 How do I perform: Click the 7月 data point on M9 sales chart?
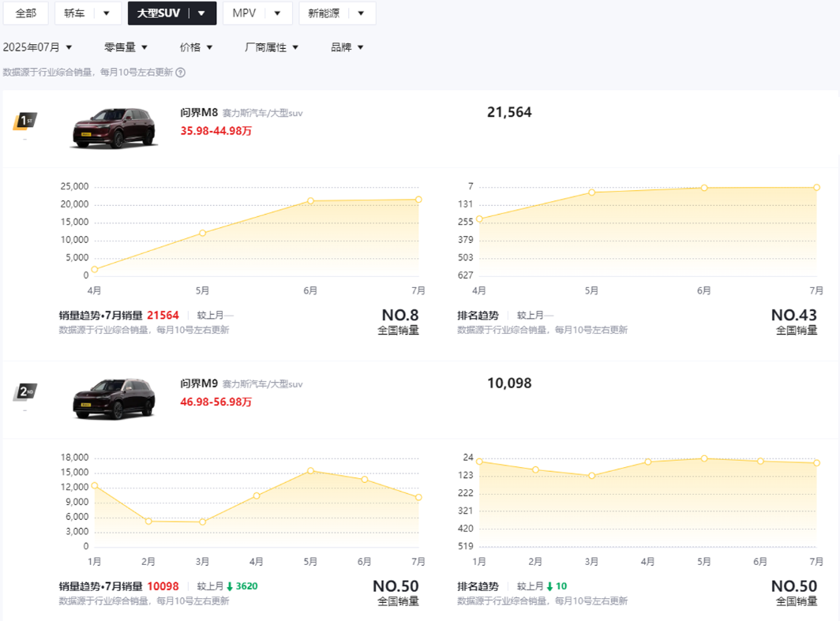[418, 497]
